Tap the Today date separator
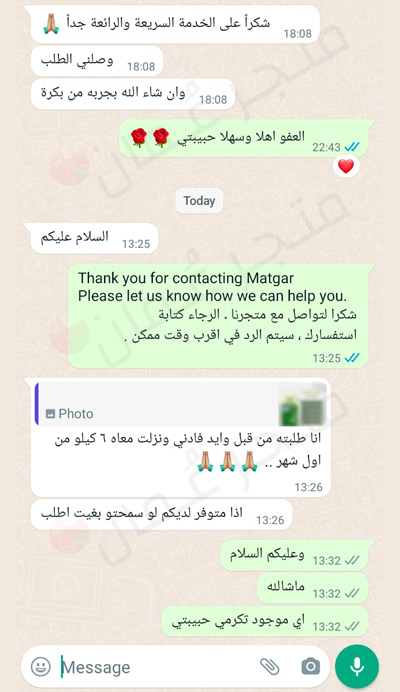Viewport: 400px width, 692px height. pyautogui.click(x=199, y=201)
